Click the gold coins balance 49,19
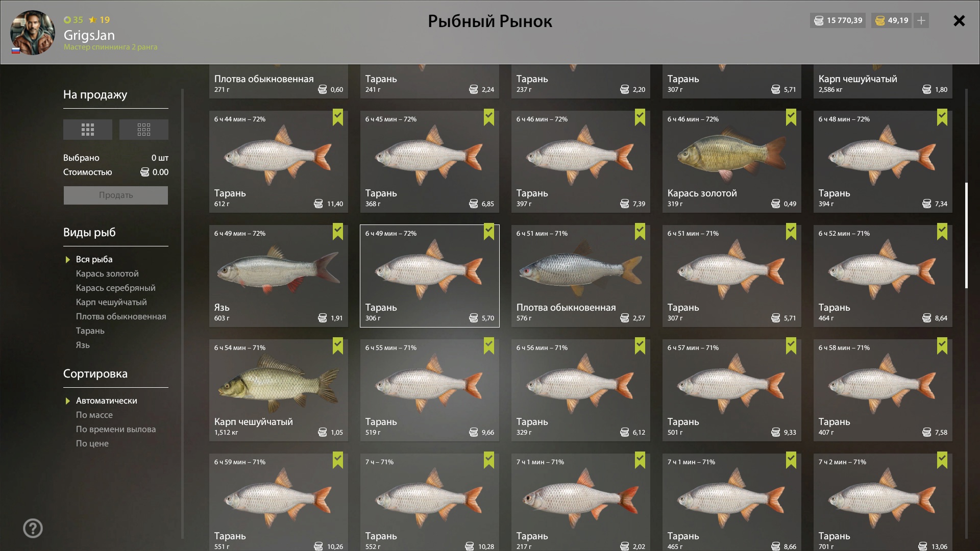Screen dimensions: 980x551 coord(892,20)
